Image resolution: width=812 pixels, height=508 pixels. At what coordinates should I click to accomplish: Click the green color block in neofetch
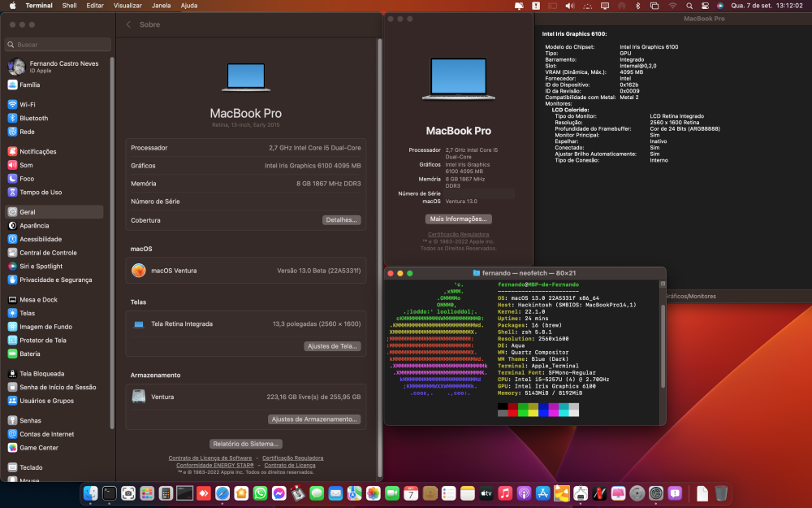click(x=523, y=410)
